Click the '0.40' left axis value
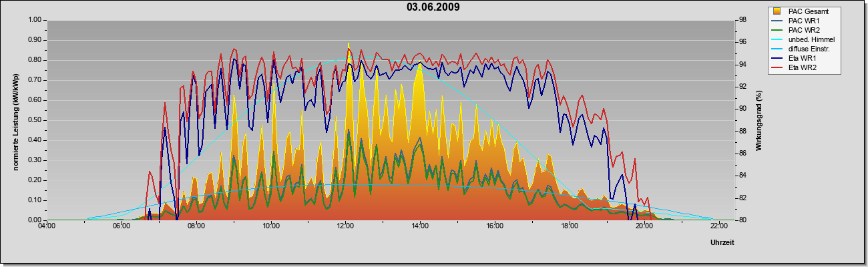 35,140
